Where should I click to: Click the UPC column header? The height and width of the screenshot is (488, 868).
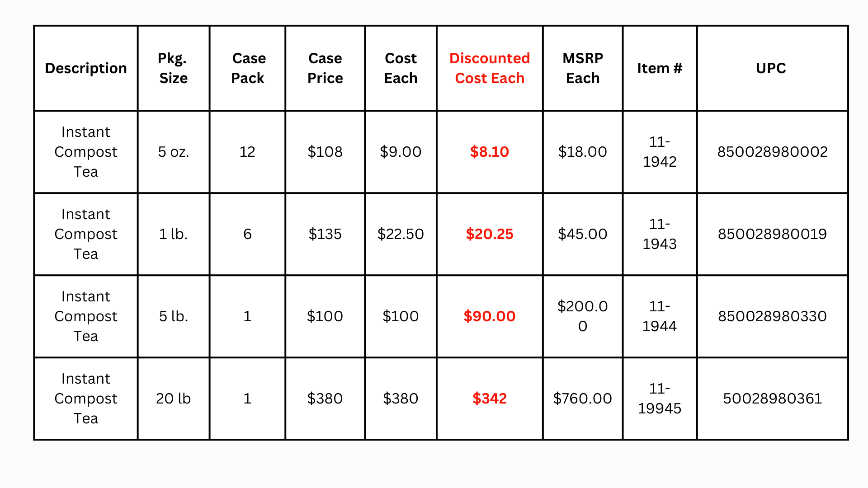click(x=771, y=68)
